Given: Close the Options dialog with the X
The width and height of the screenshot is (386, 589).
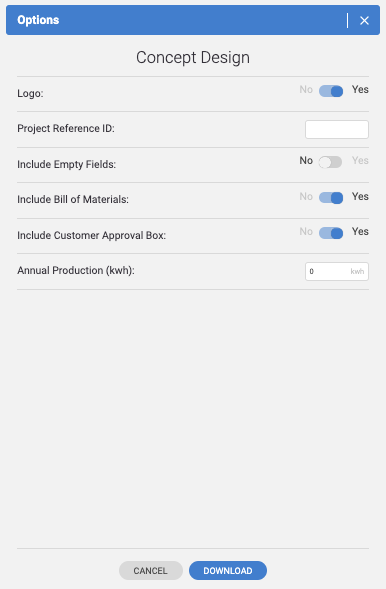Looking at the screenshot, I should (364, 20).
